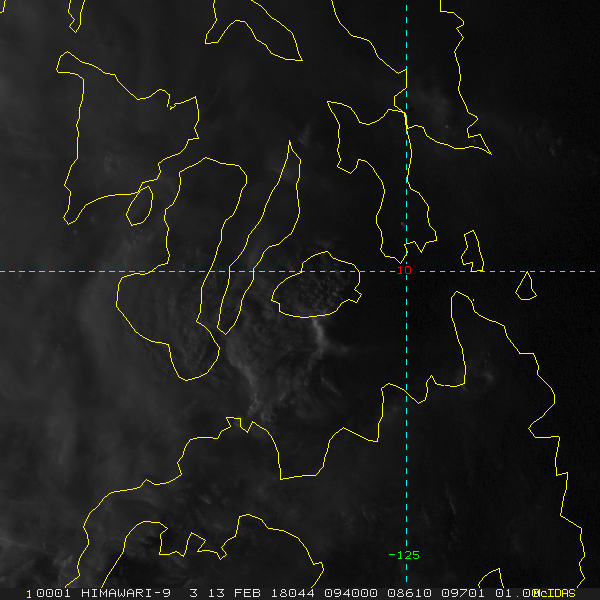Click the "08610" value in status line
Image resolution: width=600 pixels, height=600 pixels.
(x=409, y=593)
